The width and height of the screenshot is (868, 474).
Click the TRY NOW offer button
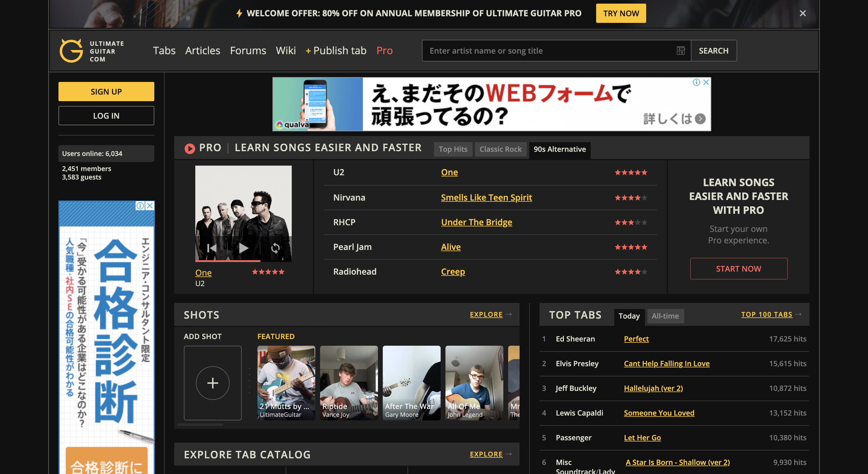[x=621, y=13]
